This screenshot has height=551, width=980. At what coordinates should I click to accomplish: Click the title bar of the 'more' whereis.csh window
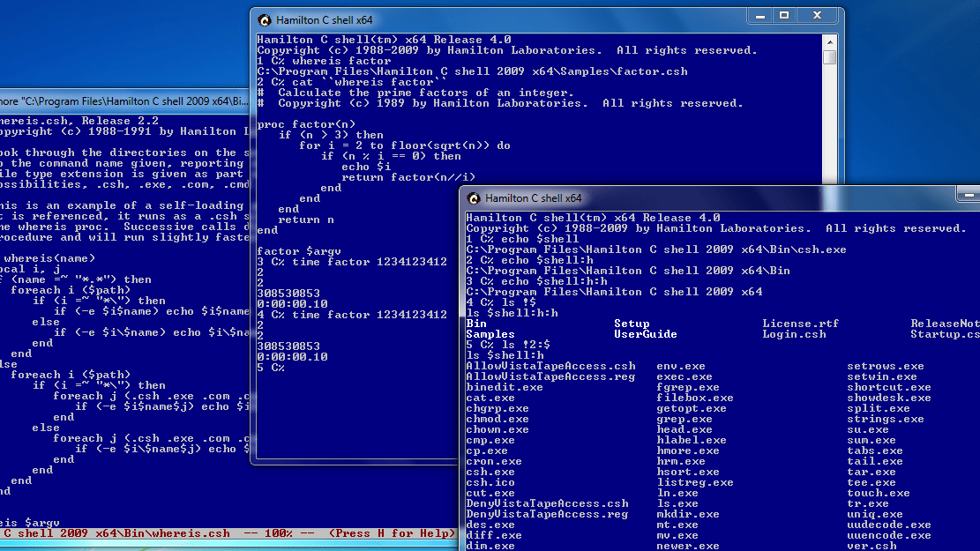click(x=124, y=101)
